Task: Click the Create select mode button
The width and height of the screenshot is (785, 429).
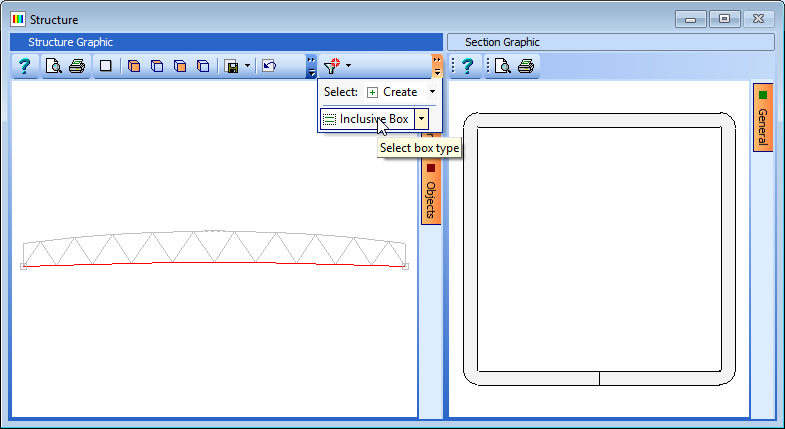Action: 392,92
